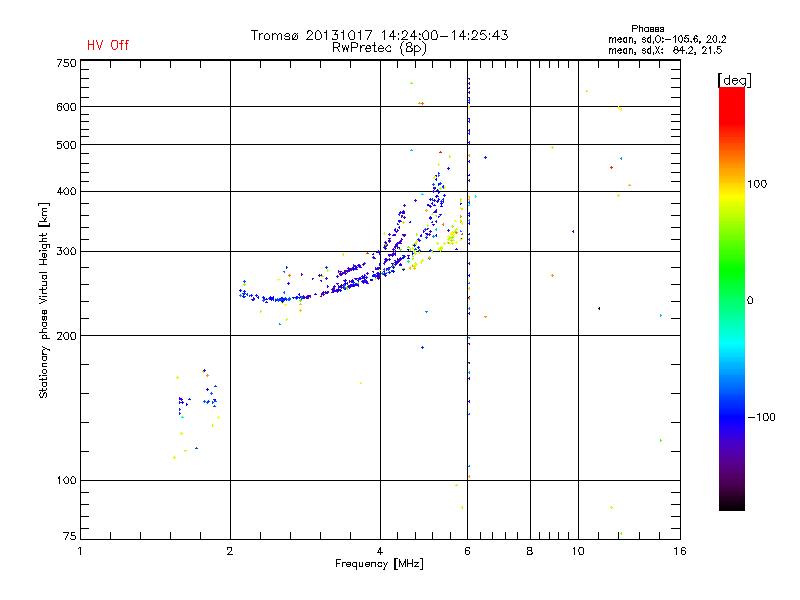The height and width of the screenshot is (600, 800).
Task: Click the y-axis tick label '400'
Action: click(x=66, y=192)
